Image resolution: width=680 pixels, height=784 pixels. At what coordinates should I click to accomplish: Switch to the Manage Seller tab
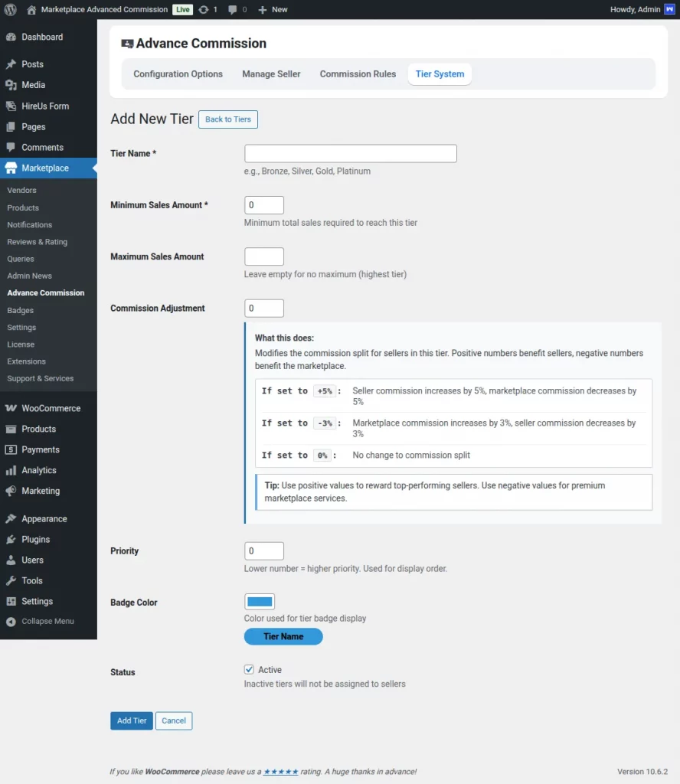[x=271, y=74]
